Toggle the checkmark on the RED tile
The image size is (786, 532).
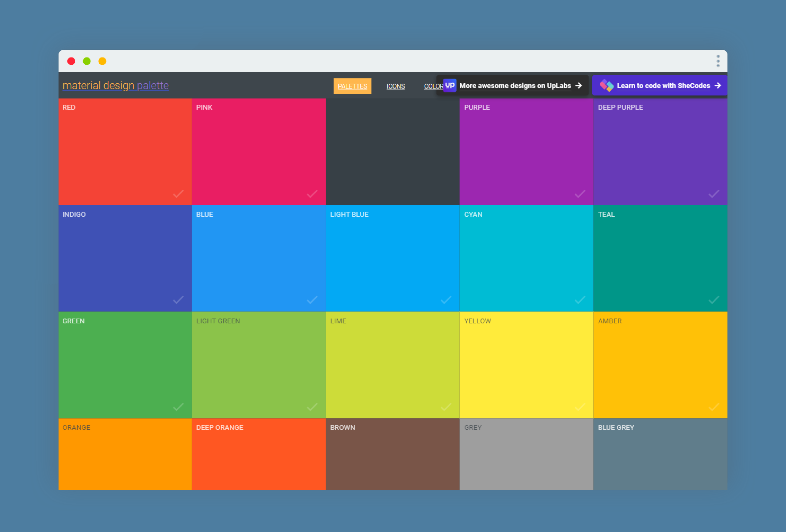[x=178, y=194]
